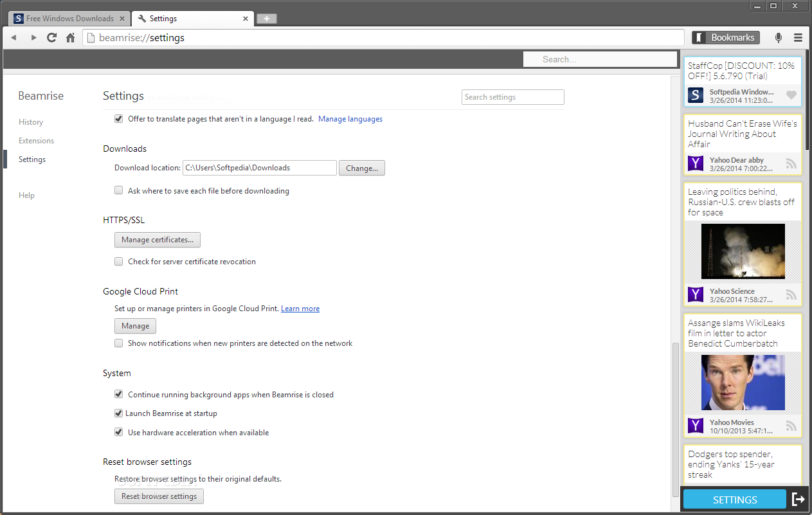The height and width of the screenshot is (515, 812).
Task: Toggle use hardware acceleration checkbox
Action: click(x=118, y=432)
